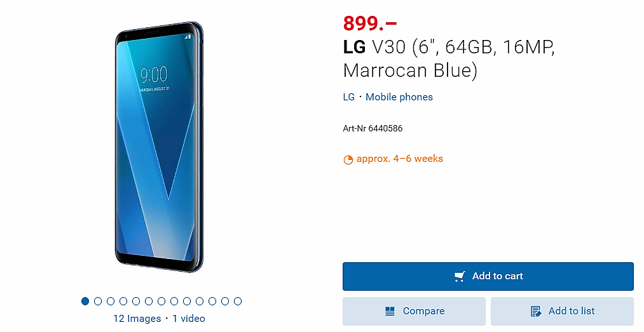This screenshot has height=332, width=644.
Task: Choose the twelfth carousel dot
Action: 225,301
